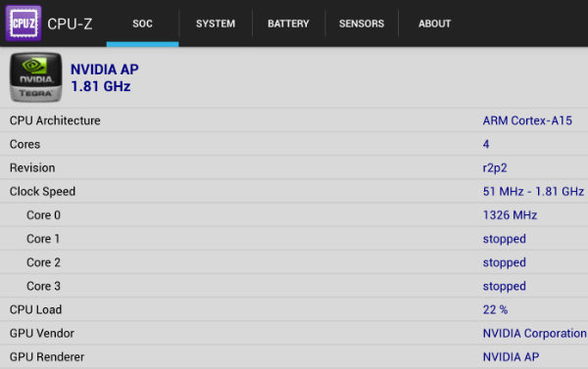Click the CPU-Z app title text

[70, 23]
